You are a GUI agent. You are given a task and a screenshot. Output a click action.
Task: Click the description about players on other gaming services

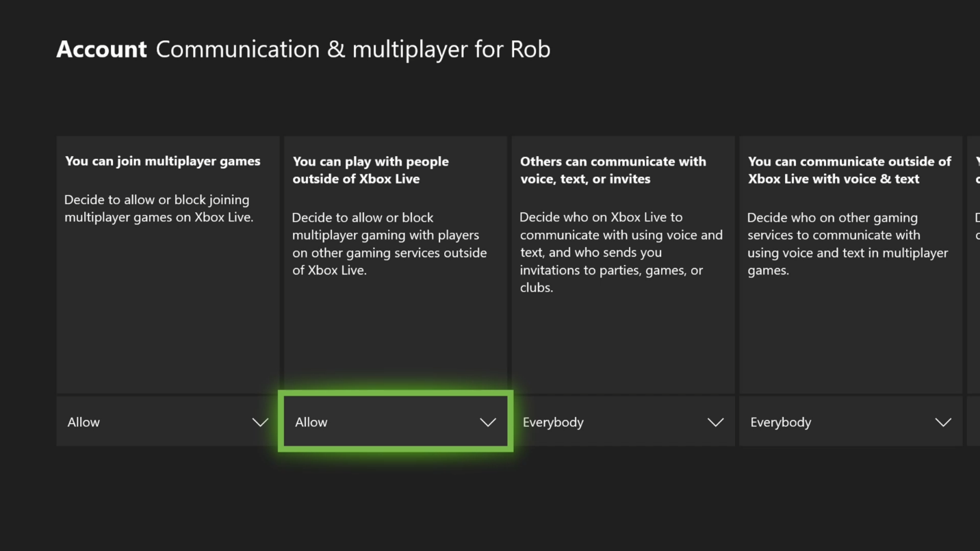pyautogui.click(x=389, y=244)
